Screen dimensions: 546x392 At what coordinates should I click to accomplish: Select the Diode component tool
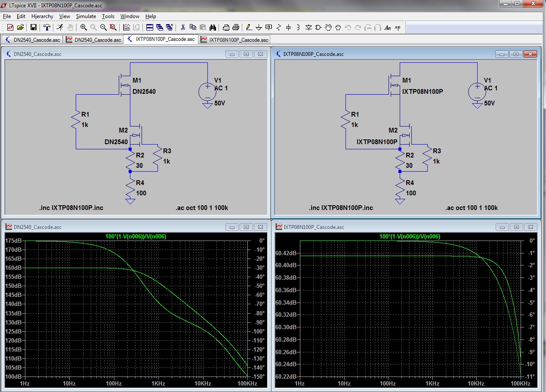tap(308, 27)
